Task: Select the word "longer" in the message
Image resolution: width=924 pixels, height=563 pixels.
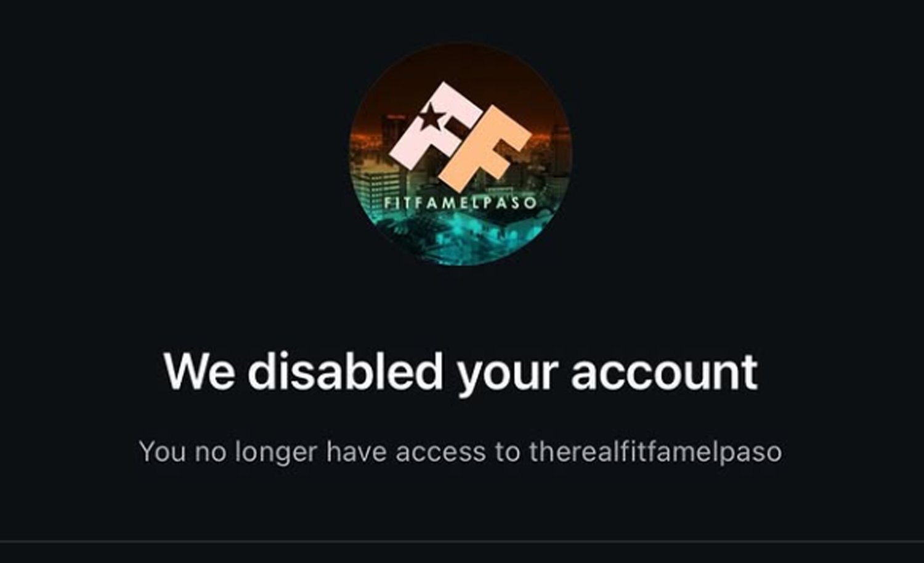Action: click(x=276, y=453)
